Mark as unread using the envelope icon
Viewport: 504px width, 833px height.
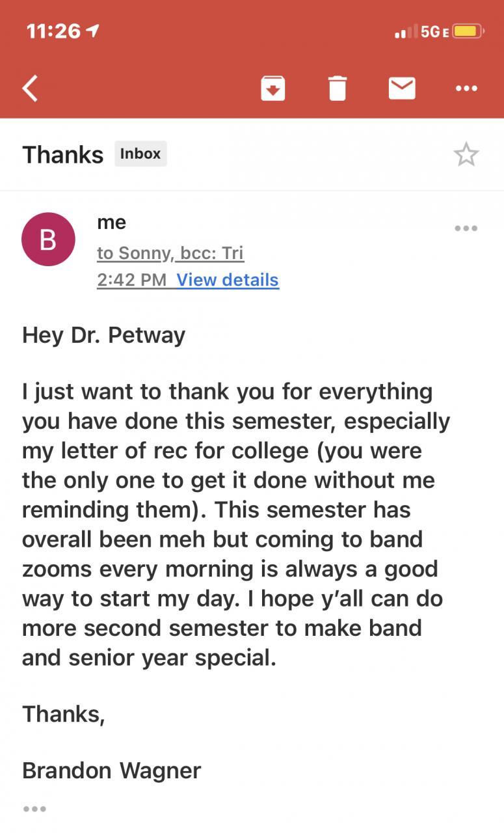tap(402, 88)
